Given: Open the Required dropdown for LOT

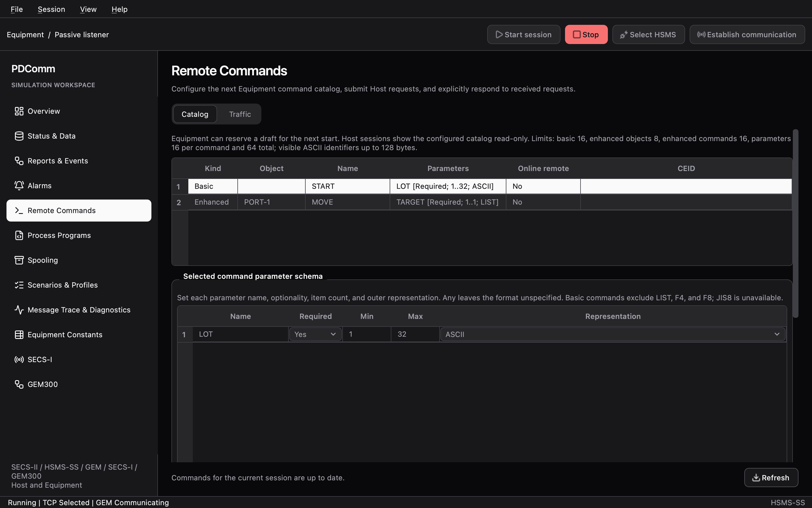Looking at the screenshot, I should (315, 334).
